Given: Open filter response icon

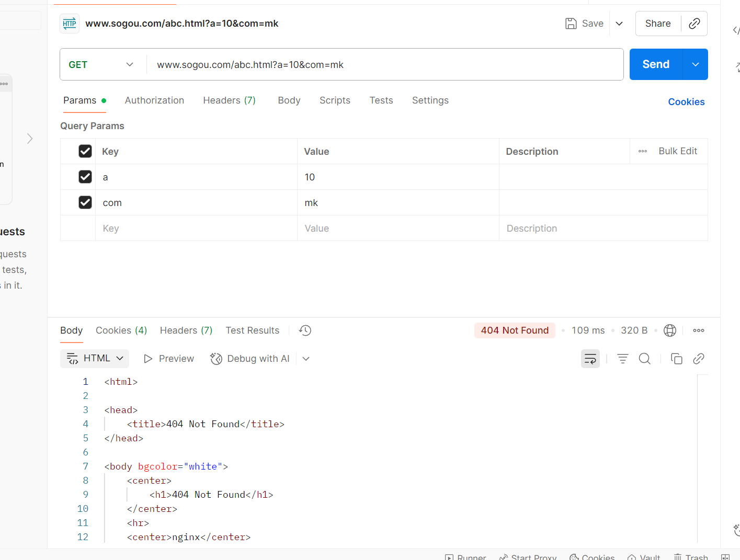Looking at the screenshot, I should point(623,359).
